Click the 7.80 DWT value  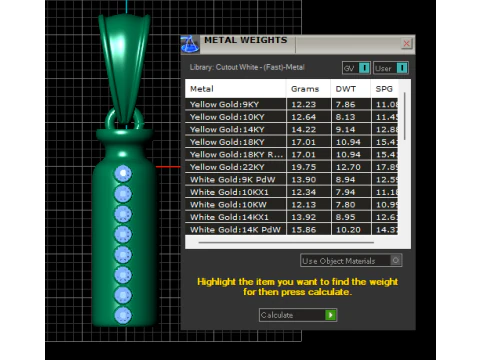[x=345, y=204]
